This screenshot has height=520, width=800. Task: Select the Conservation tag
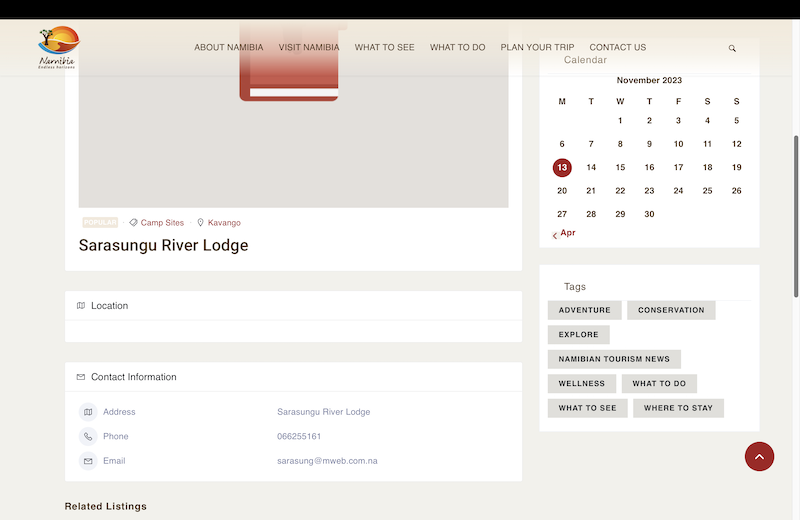(671, 310)
